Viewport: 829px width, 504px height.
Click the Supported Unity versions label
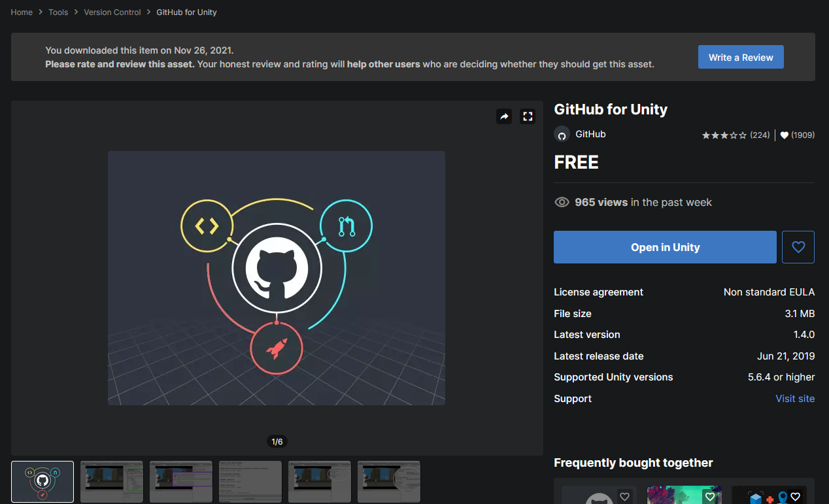pos(613,377)
